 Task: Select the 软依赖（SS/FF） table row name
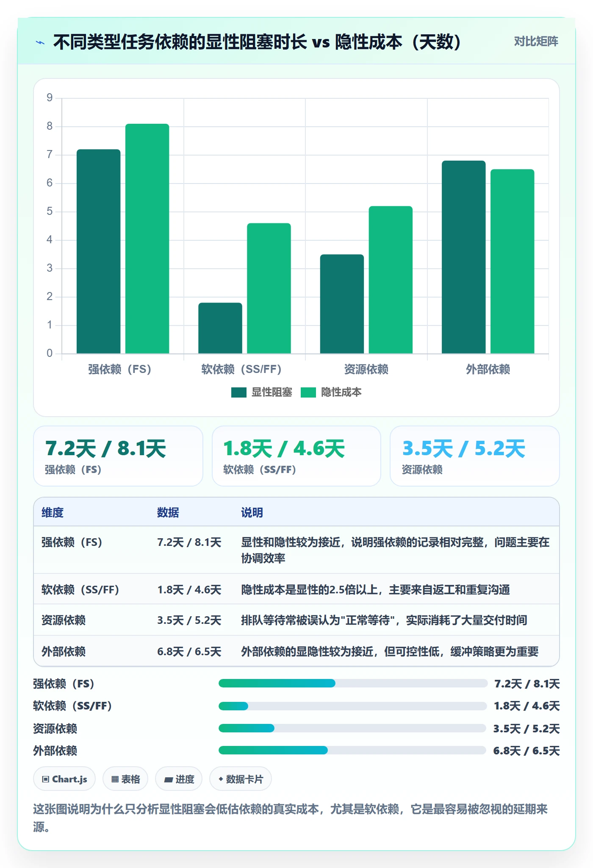click(x=80, y=590)
